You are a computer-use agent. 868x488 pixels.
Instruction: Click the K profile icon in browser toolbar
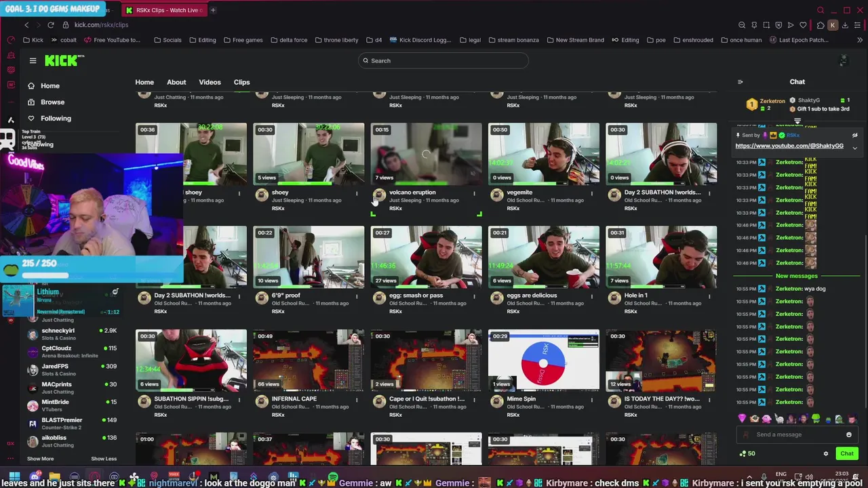[x=833, y=25]
